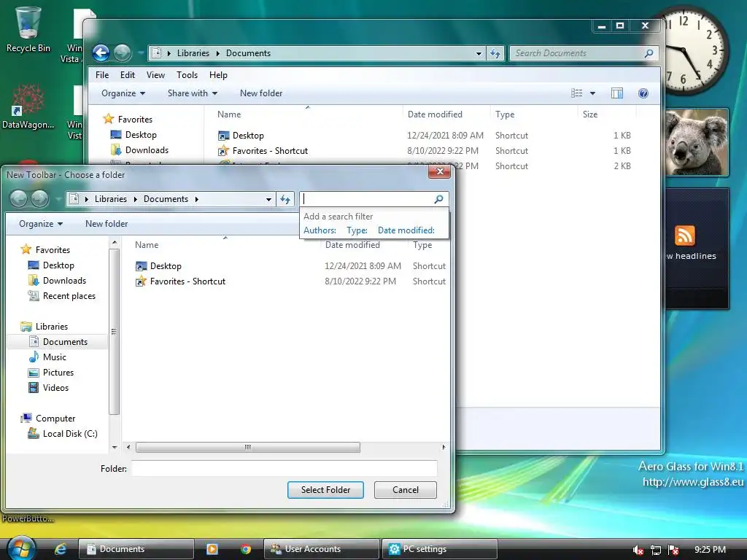Switch to User Accounts taskbar button

pos(322,549)
